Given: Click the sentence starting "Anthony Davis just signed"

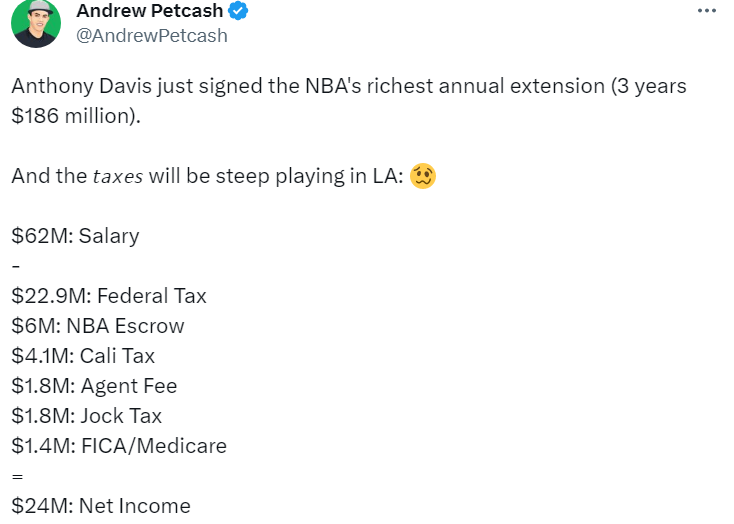Looking at the screenshot, I should click(300, 86).
